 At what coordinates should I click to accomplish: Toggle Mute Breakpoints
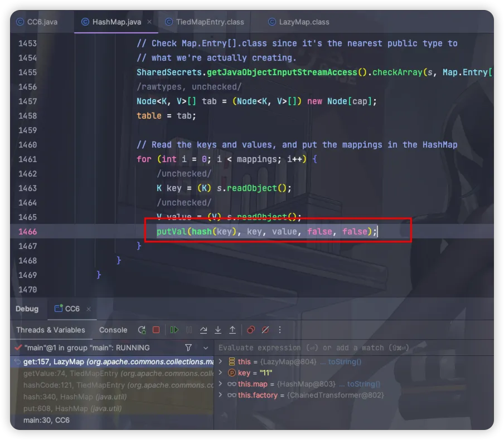265,330
